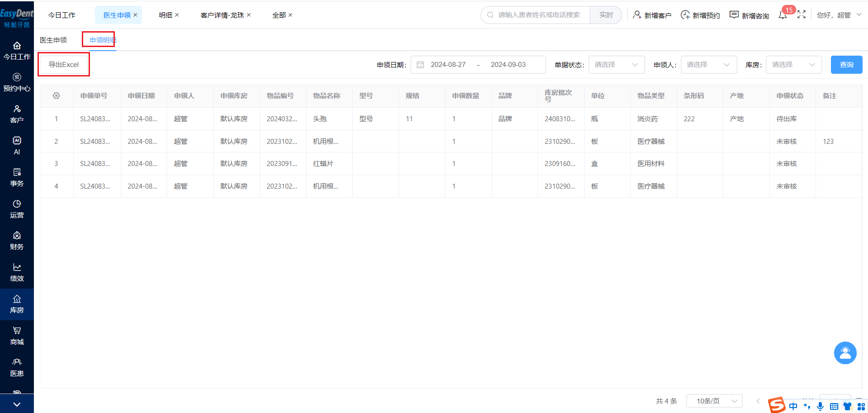Click 待出库 status in row 1

pyautogui.click(x=787, y=119)
